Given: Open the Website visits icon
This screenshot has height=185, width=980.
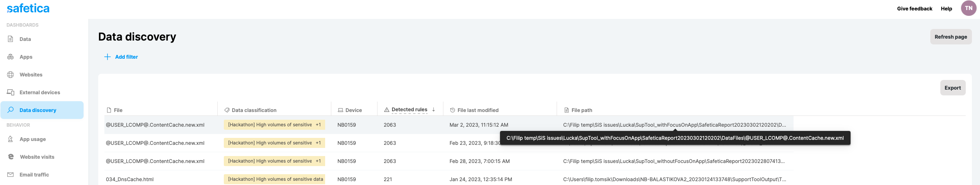Looking at the screenshot, I should click(11, 157).
